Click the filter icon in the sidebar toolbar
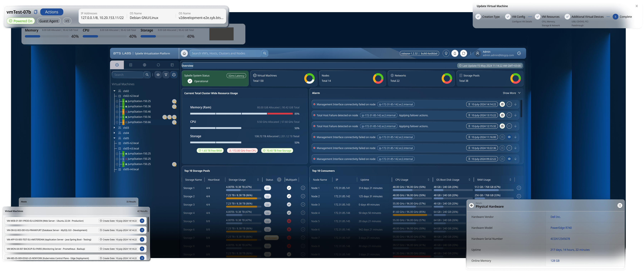 pyautogui.click(x=166, y=75)
